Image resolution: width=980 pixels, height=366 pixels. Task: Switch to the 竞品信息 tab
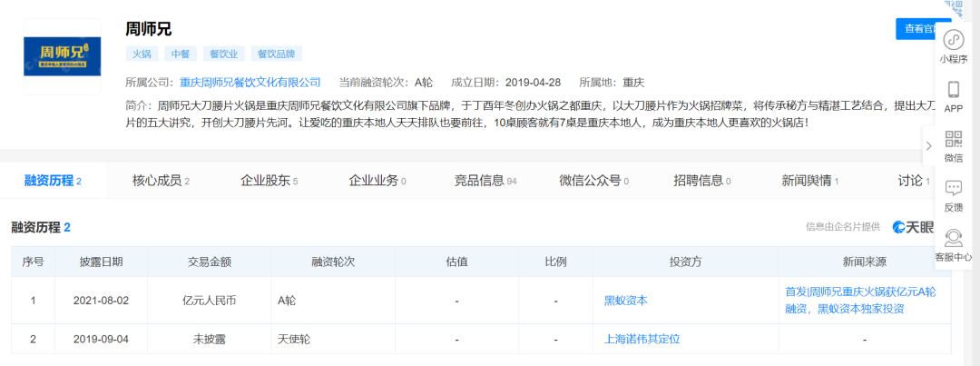click(485, 181)
